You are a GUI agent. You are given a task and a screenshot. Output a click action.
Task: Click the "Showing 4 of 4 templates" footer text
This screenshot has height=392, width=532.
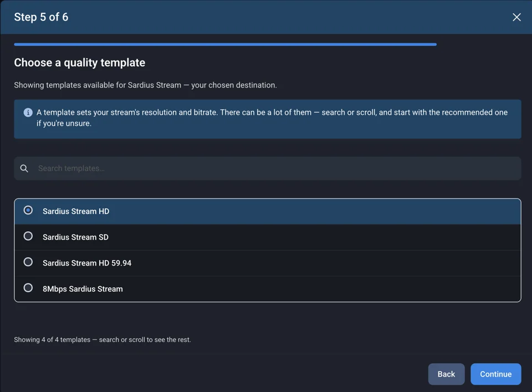coord(103,340)
